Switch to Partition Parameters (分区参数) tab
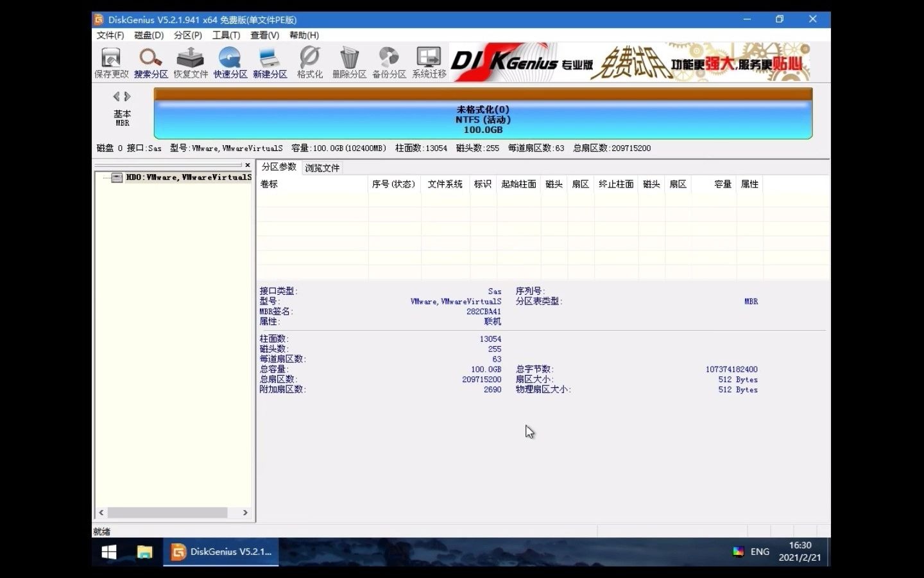The image size is (924, 578). pyautogui.click(x=278, y=167)
